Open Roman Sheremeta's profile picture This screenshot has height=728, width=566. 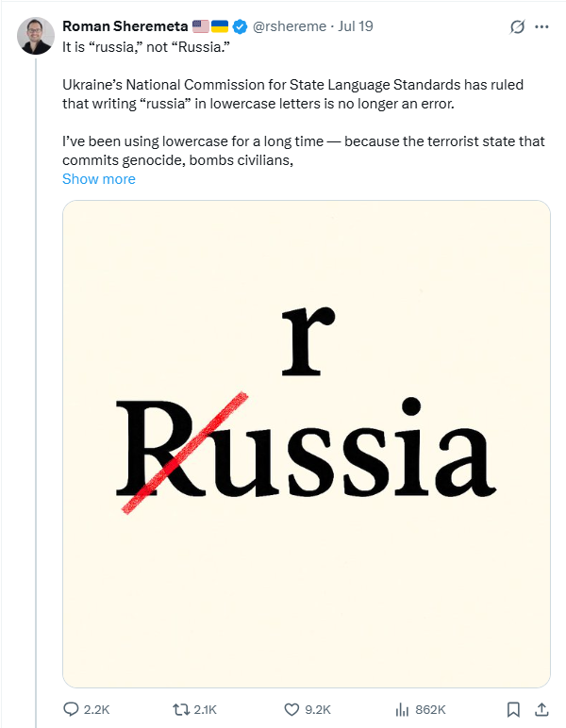click(36, 36)
